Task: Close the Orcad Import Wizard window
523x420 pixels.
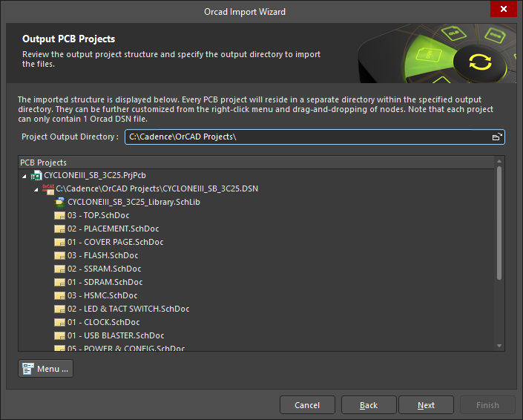Action: point(503,9)
